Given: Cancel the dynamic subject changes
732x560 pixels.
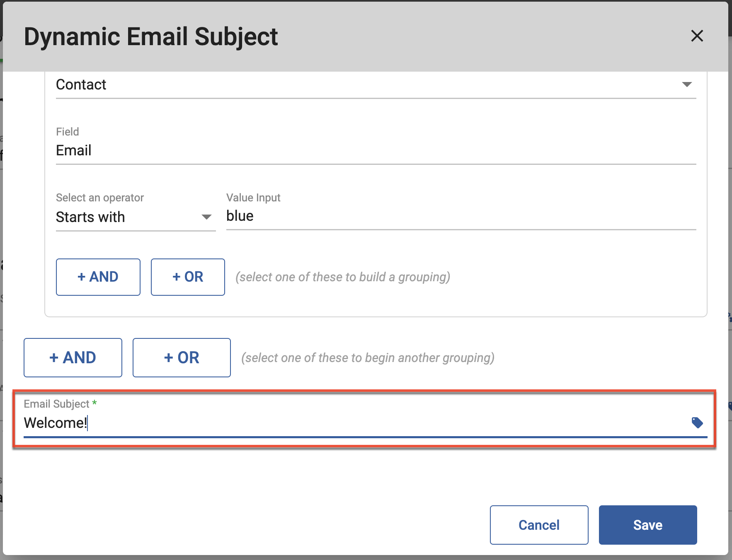Looking at the screenshot, I should point(539,525).
